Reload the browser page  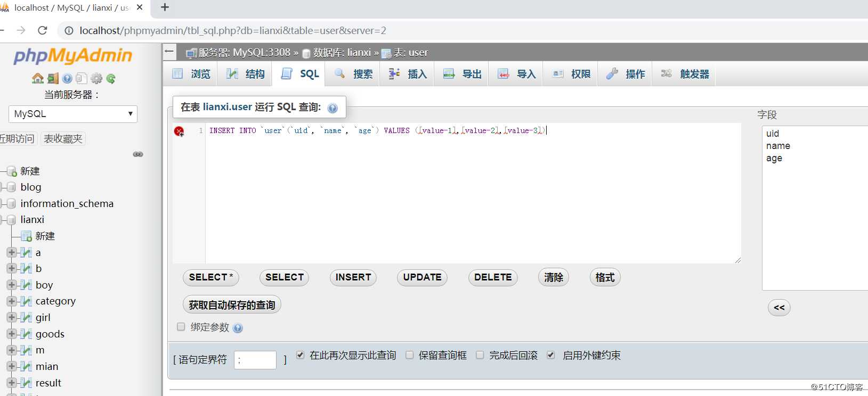pos(43,30)
